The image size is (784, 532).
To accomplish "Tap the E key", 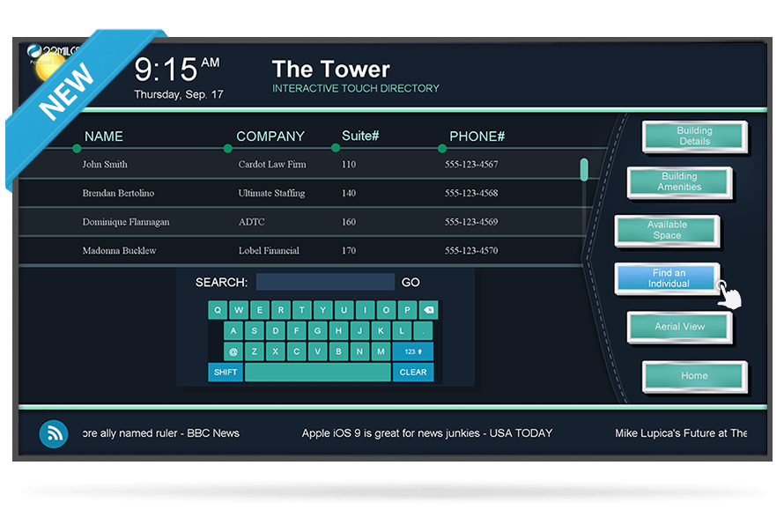I will (x=260, y=310).
